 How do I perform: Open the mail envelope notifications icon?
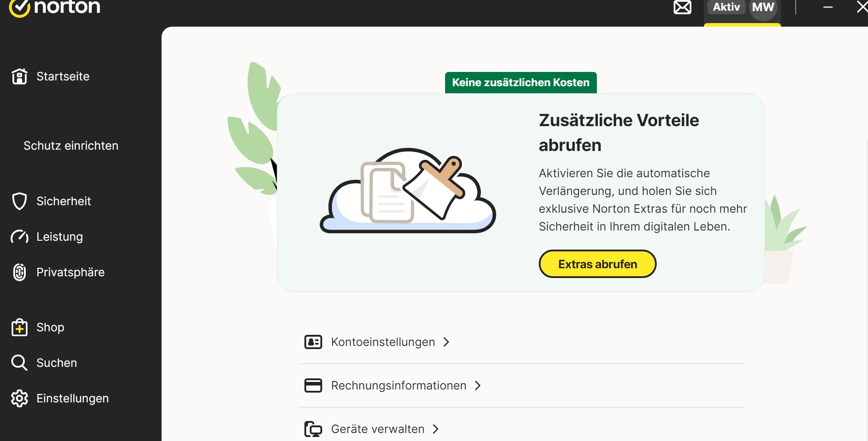[x=683, y=7]
